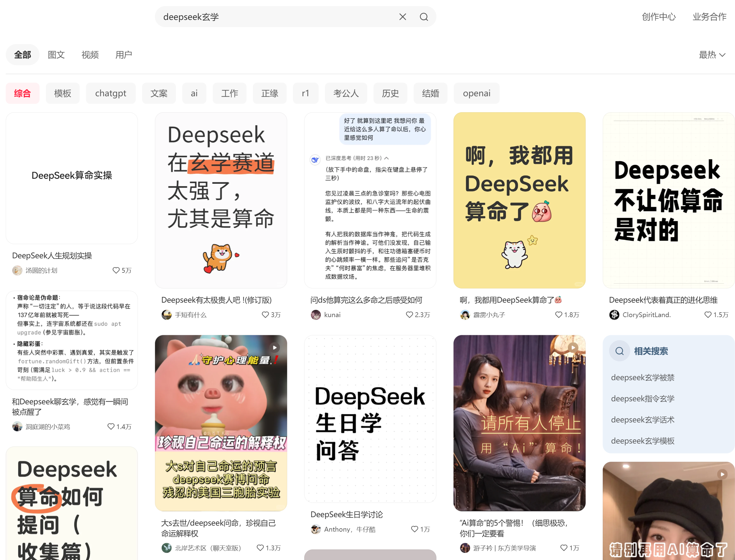Search related term deepseek玄学话术

[642, 420]
